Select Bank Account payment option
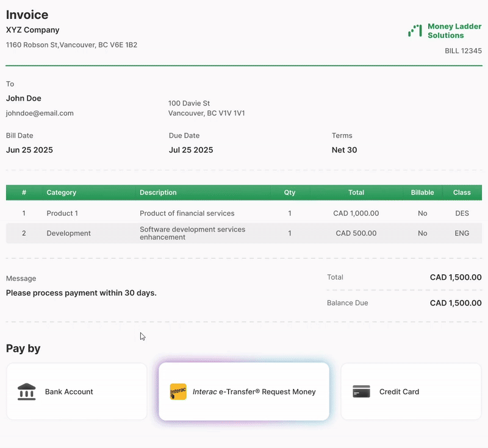Viewport: 488px width, 448px height. (x=77, y=392)
